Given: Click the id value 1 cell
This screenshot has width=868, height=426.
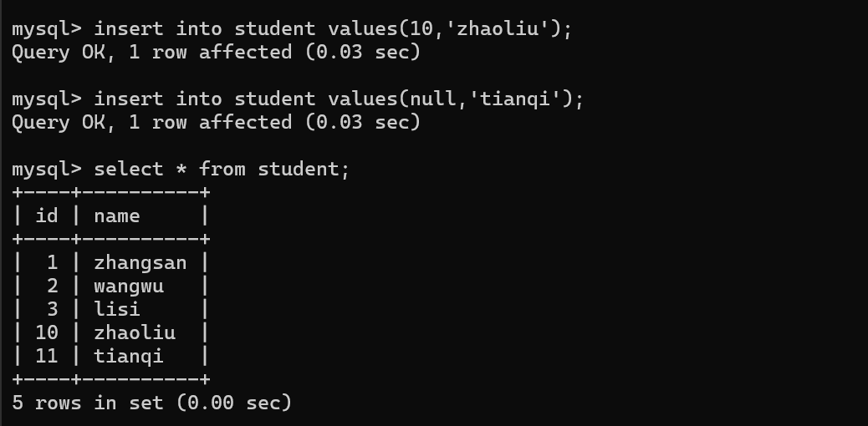Looking at the screenshot, I should (x=53, y=263).
